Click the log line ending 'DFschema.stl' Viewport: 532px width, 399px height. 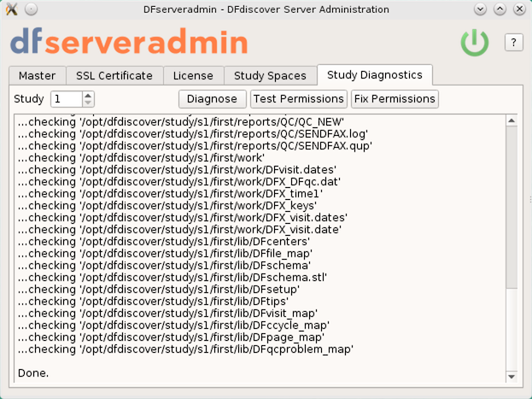pos(172,278)
